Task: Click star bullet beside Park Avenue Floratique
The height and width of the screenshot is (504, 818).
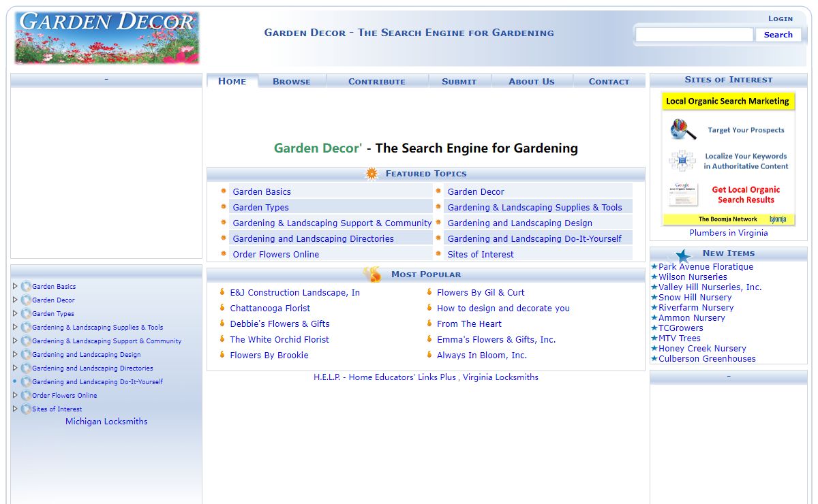Action: [654, 267]
